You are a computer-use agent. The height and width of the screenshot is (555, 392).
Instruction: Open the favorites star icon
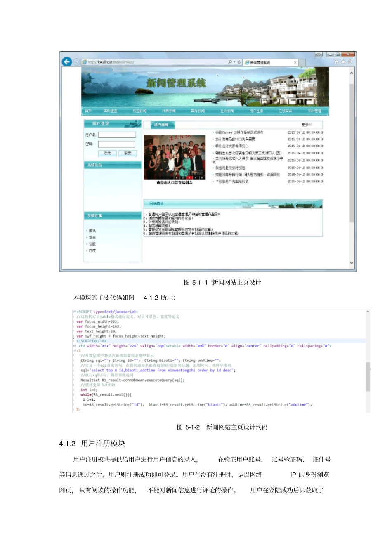[343, 62]
